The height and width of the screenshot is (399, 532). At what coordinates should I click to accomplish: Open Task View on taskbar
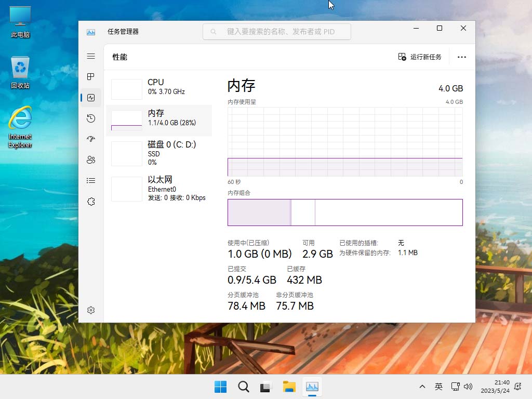[x=265, y=387]
